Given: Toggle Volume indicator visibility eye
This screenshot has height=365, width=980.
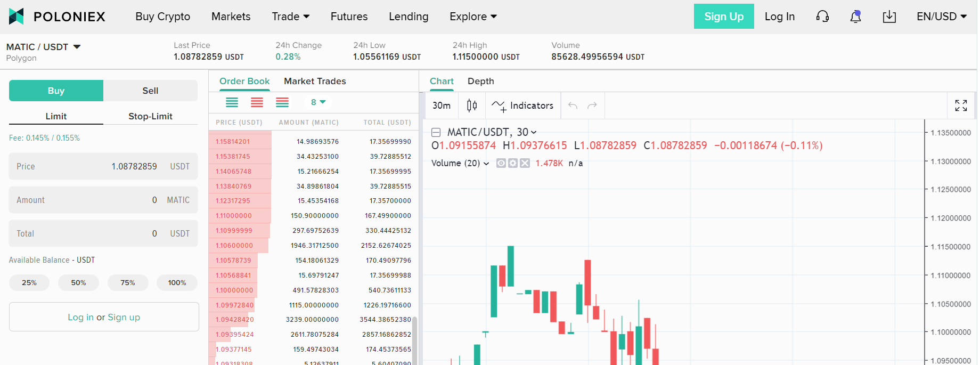Looking at the screenshot, I should [x=501, y=163].
